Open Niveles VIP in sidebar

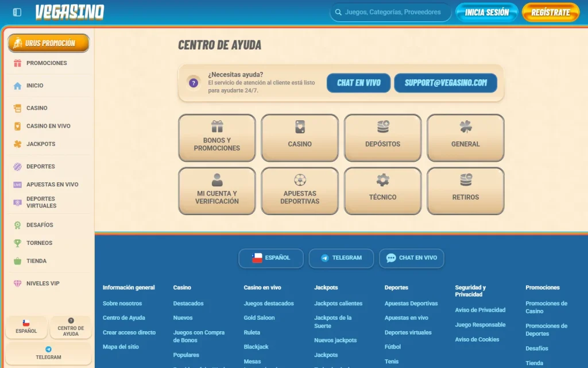[48, 283]
